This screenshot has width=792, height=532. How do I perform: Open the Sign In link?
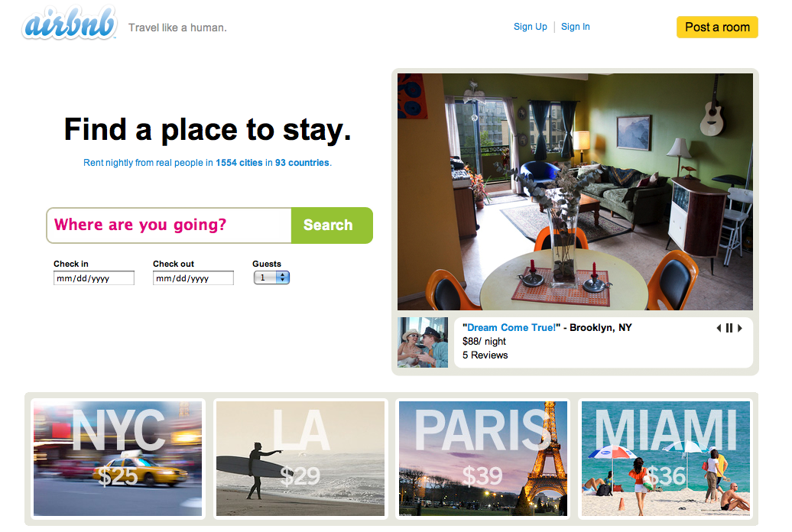pyautogui.click(x=576, y=27)
